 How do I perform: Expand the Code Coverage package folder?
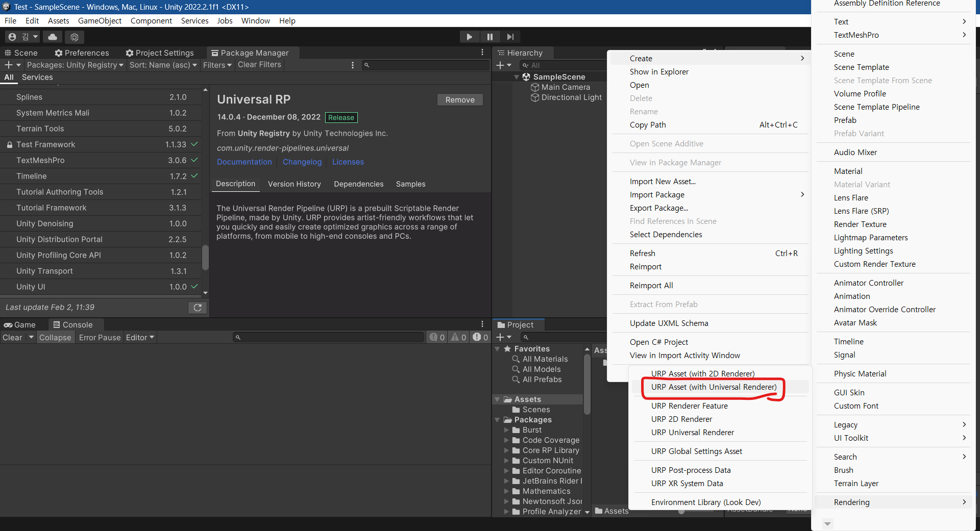click(507, 440)
